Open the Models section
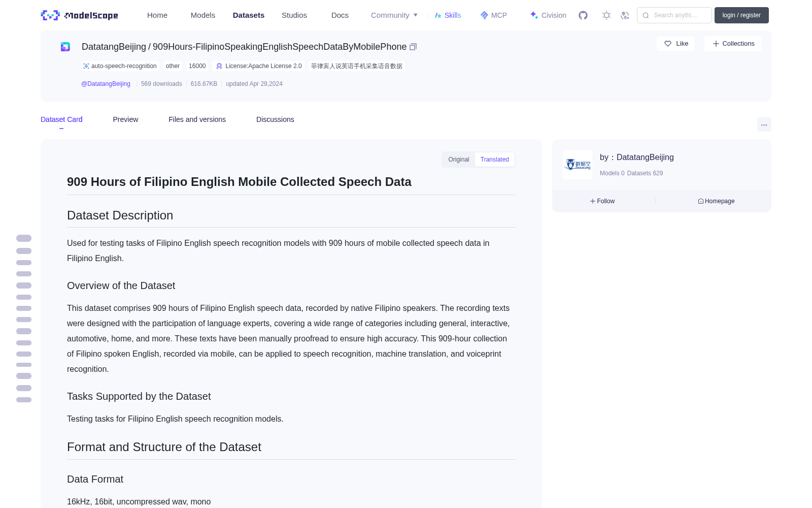Image resolution: width=812 pixels, height=508 pixels. click(x=203, y=15)
